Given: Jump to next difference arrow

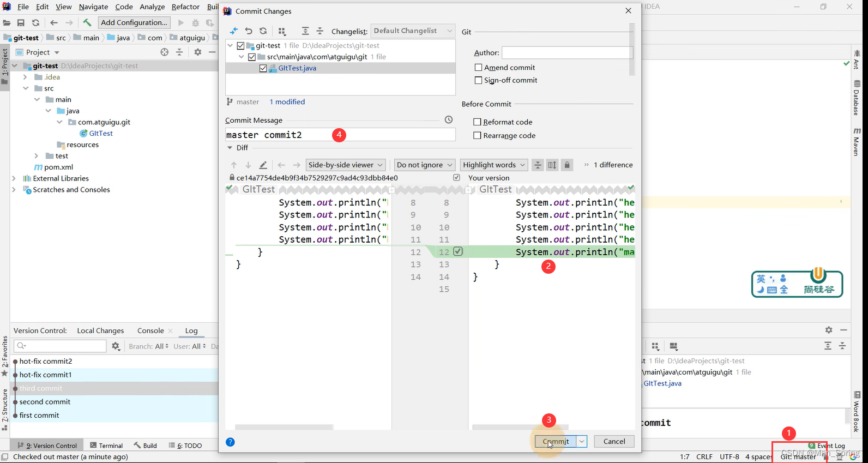Looking at the screenshot, I should 248,165.
